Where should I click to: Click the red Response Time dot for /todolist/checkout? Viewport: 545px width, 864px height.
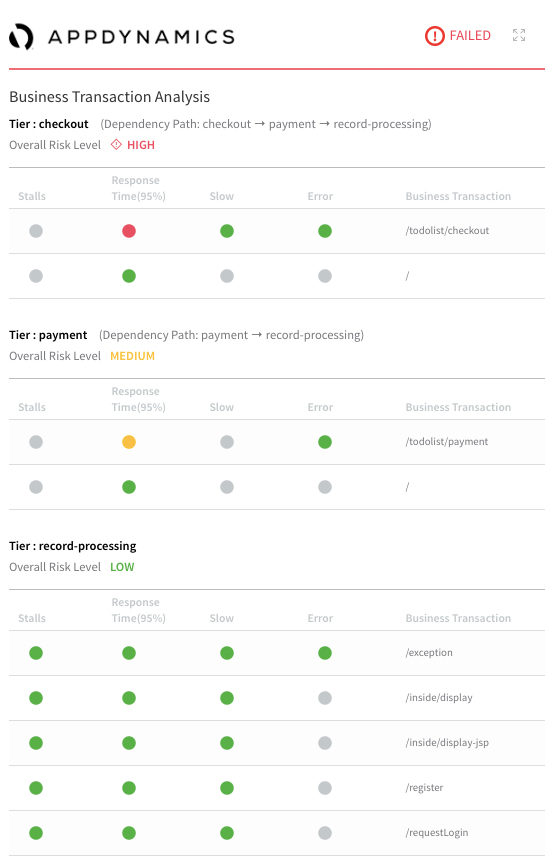(x=129, y=231)
